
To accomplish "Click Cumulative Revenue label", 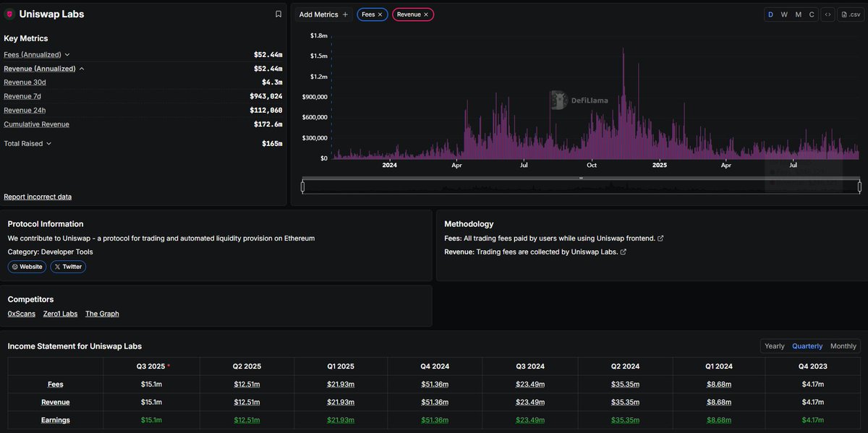I will click(36, 124).
